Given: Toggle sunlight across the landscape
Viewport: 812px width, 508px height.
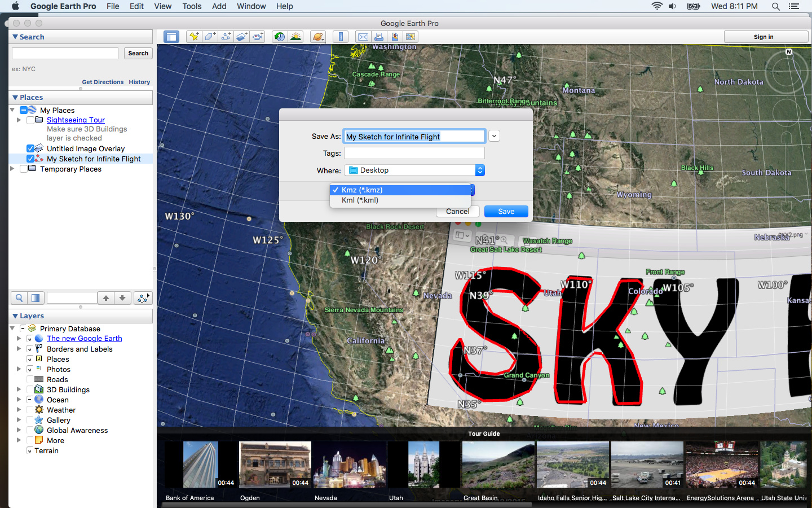Looking at the screenshot, I should 295,37.
